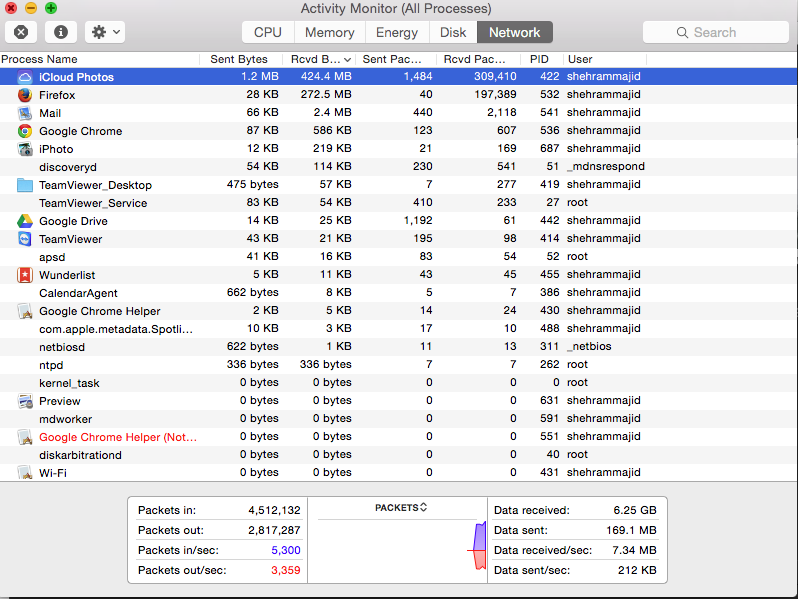This screenshot has height=599, width=798.
Task: Select the ntpd process name
Action: 51,365
